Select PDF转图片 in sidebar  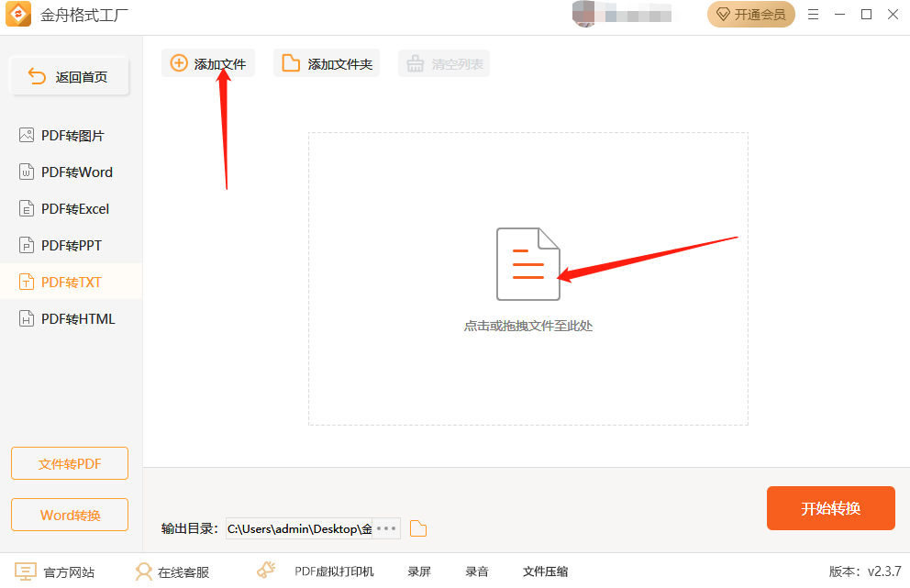pyautogui.click(x=71, y=135)
